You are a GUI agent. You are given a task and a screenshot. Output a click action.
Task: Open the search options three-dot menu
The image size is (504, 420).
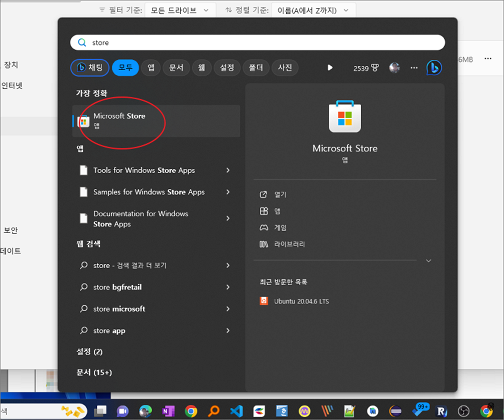414,68
